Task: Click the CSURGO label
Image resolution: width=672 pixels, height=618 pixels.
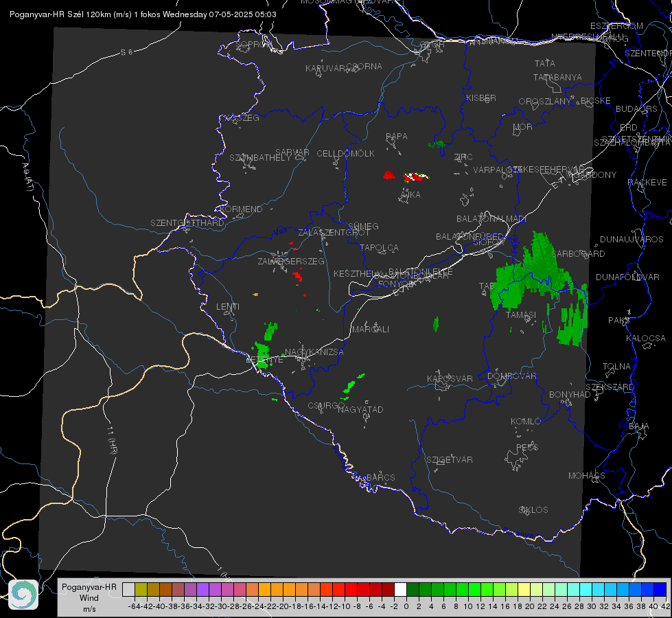Action: coord(326,406)
